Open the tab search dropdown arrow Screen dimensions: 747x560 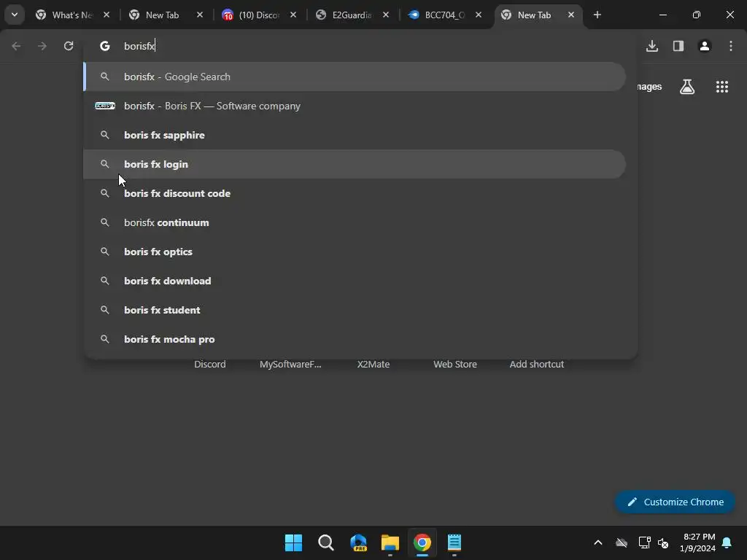(x=15, y=15)
